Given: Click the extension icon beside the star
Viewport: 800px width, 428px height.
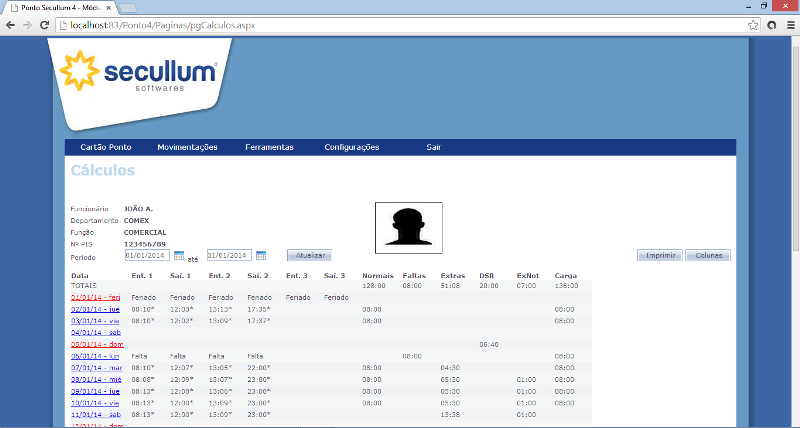Looking at the screenshot, I should pos(772,24).
